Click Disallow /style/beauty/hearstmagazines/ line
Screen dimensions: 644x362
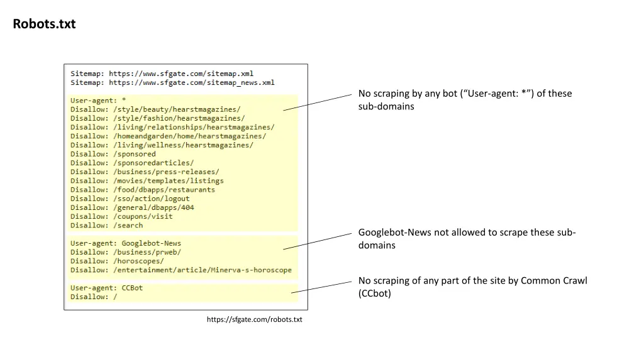click(155, 109)
